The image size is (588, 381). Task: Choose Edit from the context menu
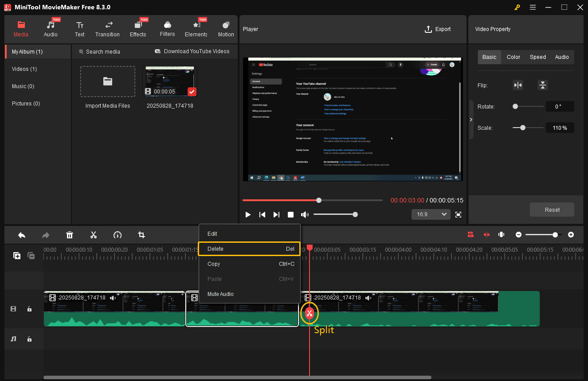point(250,234)
